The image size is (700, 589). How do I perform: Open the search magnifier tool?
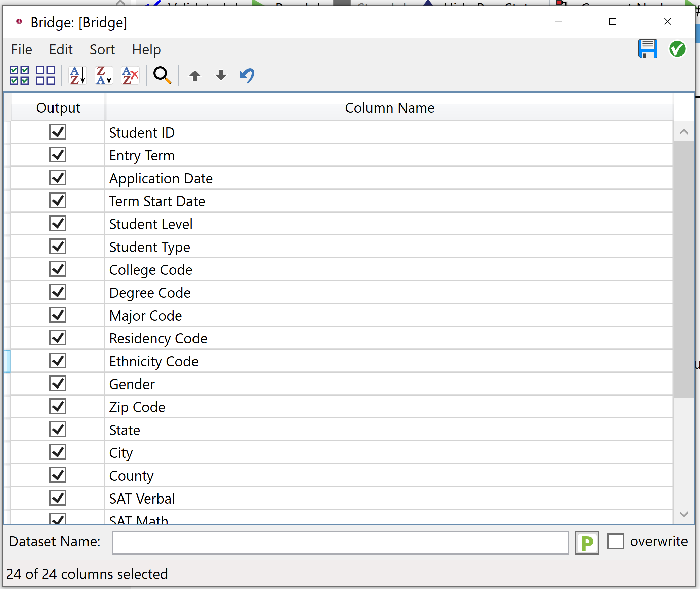tap(162, 75)
